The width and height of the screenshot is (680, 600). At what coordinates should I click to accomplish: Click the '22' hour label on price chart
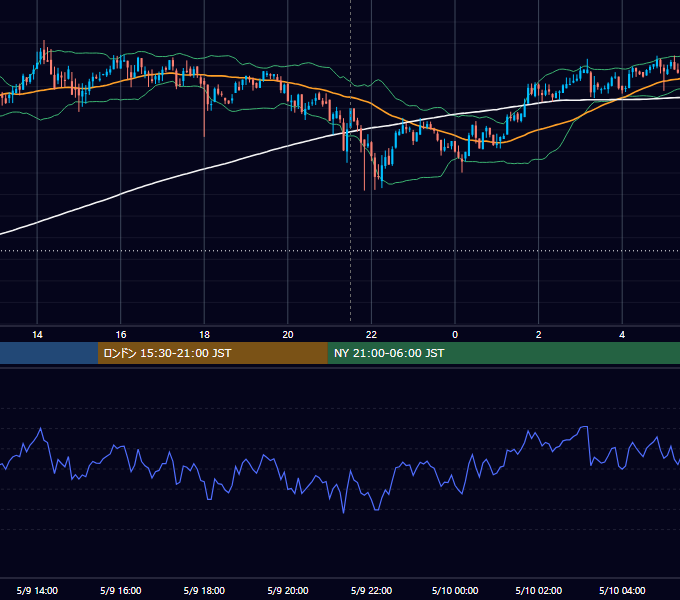(x=371, y=335)
